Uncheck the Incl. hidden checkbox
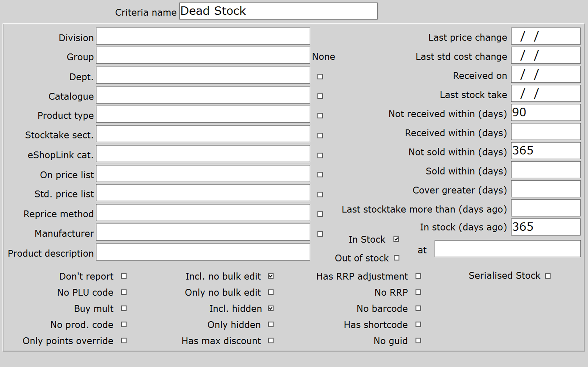 click(x=270, y=308)
